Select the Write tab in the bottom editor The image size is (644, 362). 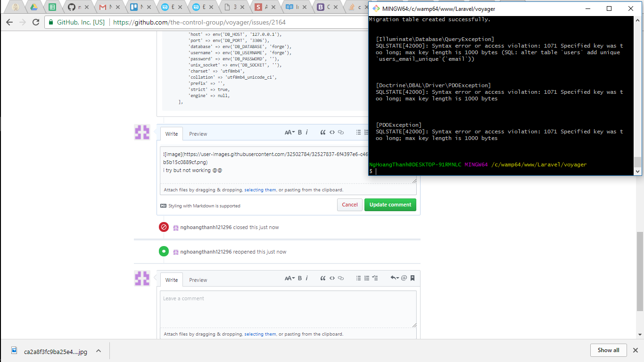pos(171,280)
